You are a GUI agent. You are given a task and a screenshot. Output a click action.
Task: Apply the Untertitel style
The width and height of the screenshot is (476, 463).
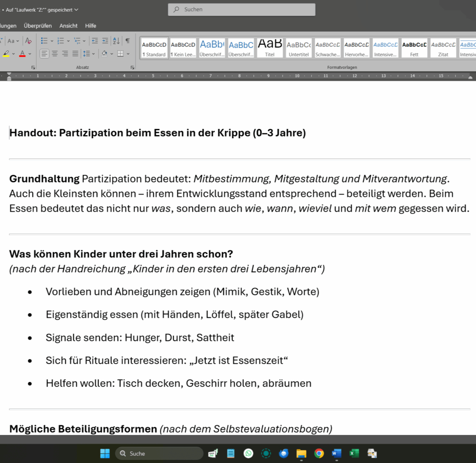(299, 48)
